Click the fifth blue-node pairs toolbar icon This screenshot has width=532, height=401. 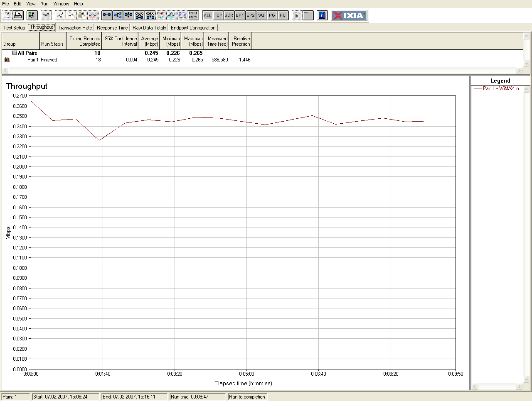150,15
